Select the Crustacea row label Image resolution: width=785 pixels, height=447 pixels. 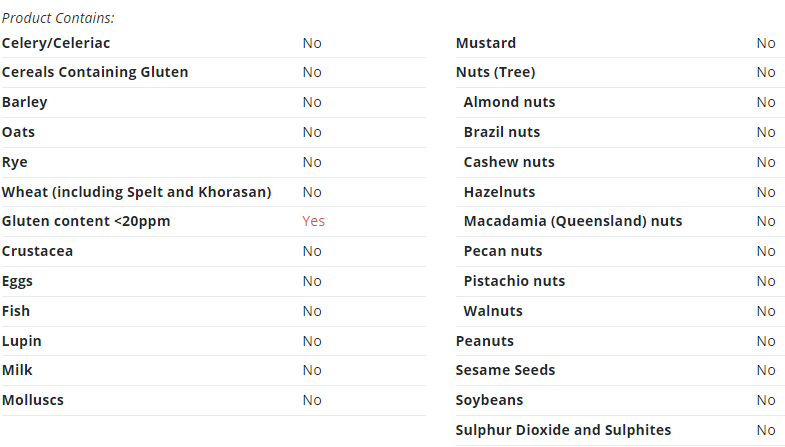click(38, 251)
